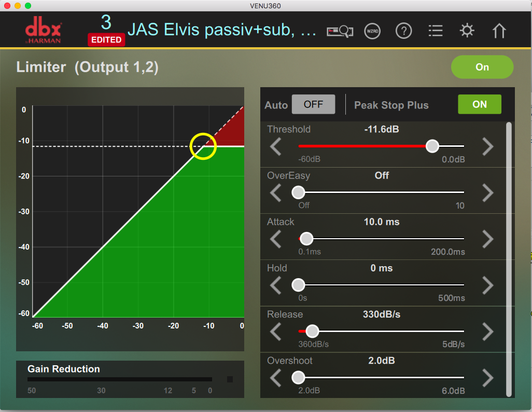Click the Overshoot slider handle
The image size is (532, 412).
[x=298, y=378]
